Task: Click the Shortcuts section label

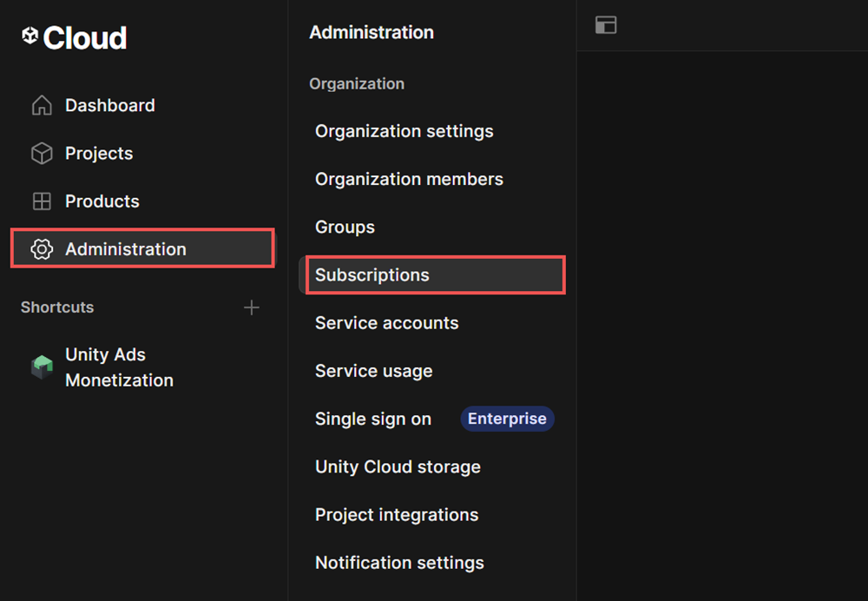Action: coord(57,307)
